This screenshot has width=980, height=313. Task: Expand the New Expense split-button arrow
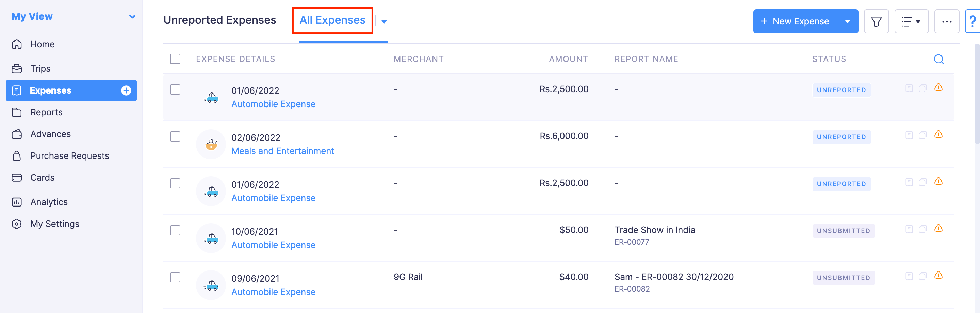coord(848,21)
